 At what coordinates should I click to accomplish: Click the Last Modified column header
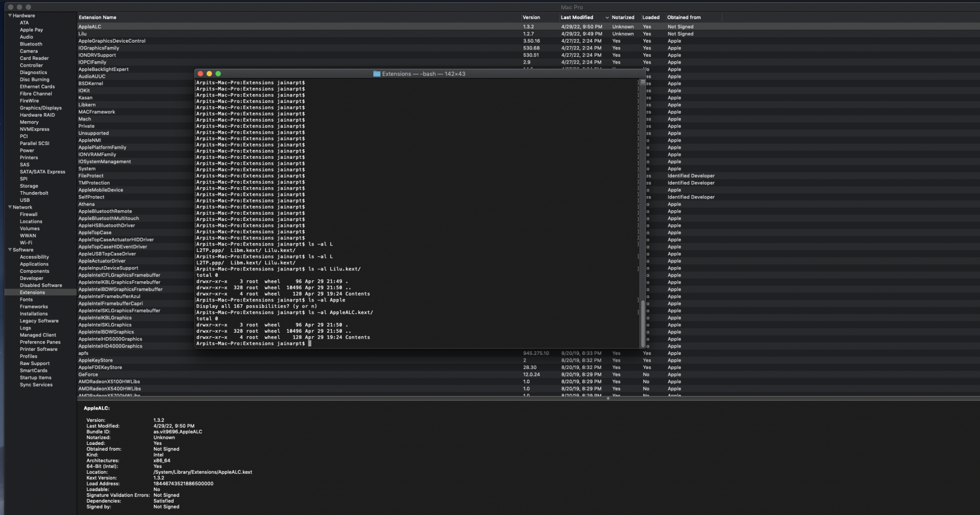[577, 18]
